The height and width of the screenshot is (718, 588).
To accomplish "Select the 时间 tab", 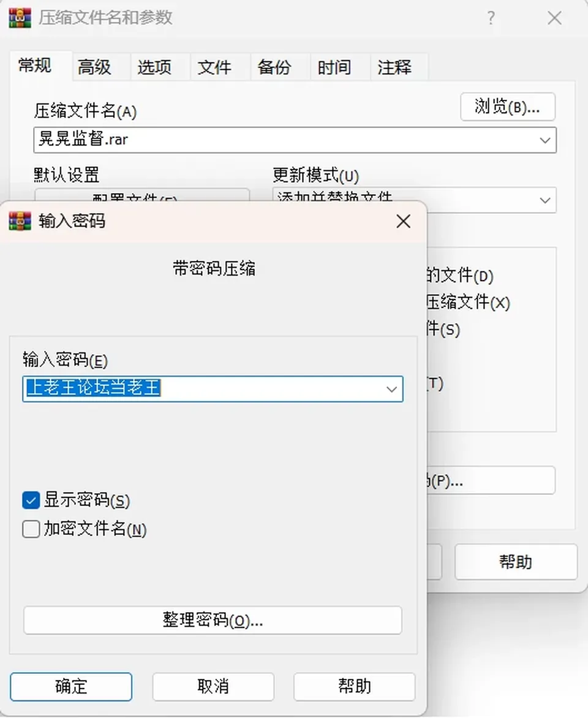I will (x=334, y=67).
